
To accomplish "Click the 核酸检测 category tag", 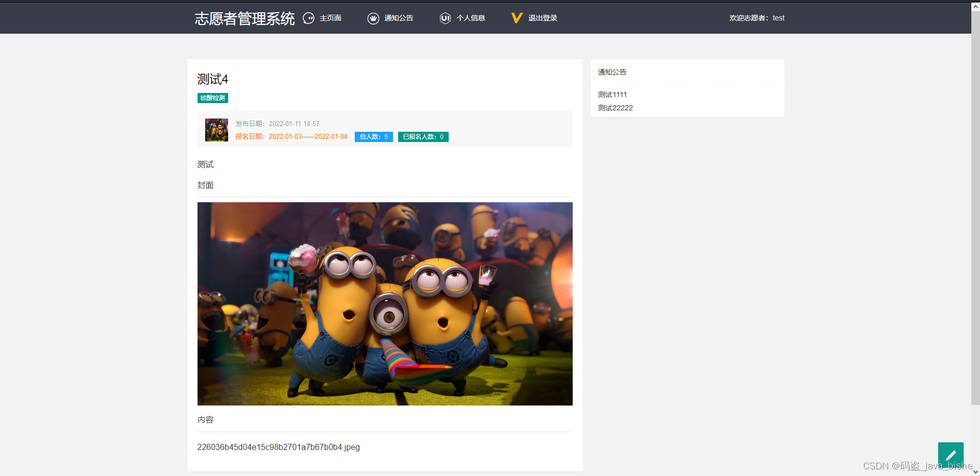I will pos(212,98).
